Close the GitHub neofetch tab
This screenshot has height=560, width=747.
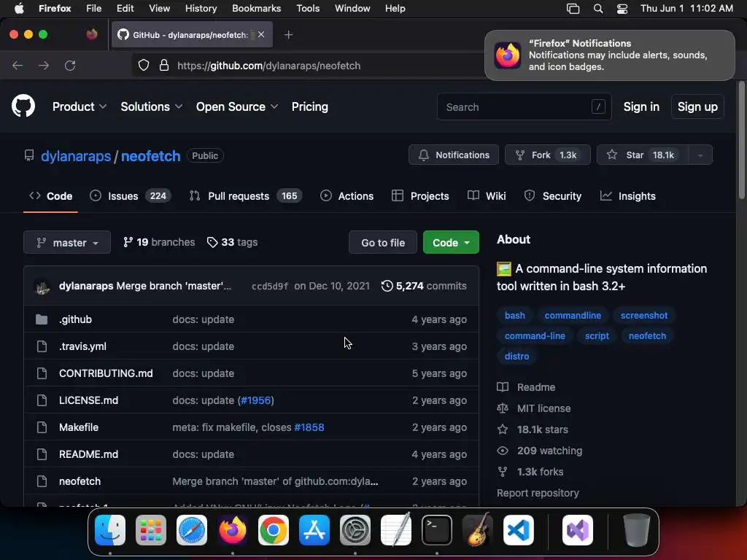(x=261, y=34)
